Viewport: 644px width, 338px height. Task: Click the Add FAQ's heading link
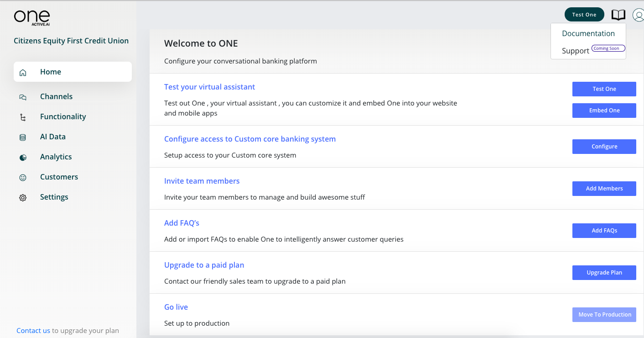pyautogui.click(x=182, y=223)
